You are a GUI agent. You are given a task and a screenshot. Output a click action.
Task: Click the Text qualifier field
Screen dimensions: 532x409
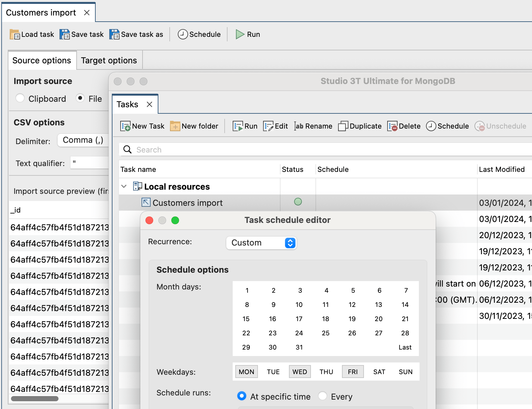point(90,163)
